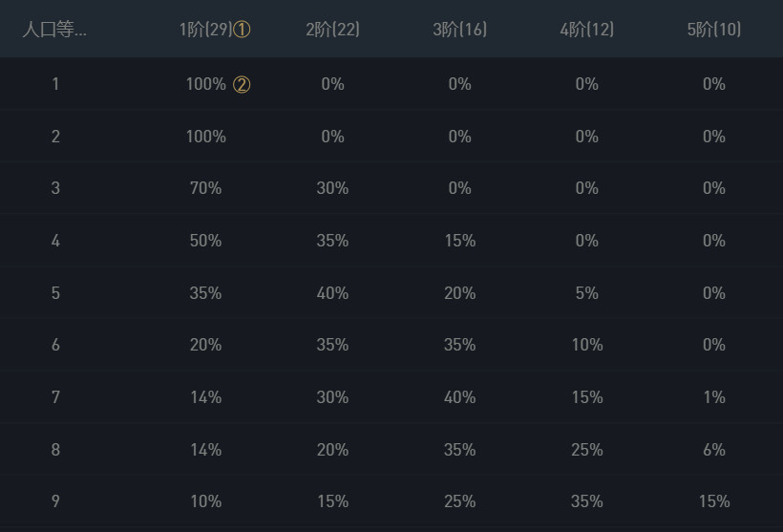The width and height of the screenshot is (783, 532).
Task: Select population level 9 row label
Action: (x=55, y=501)
